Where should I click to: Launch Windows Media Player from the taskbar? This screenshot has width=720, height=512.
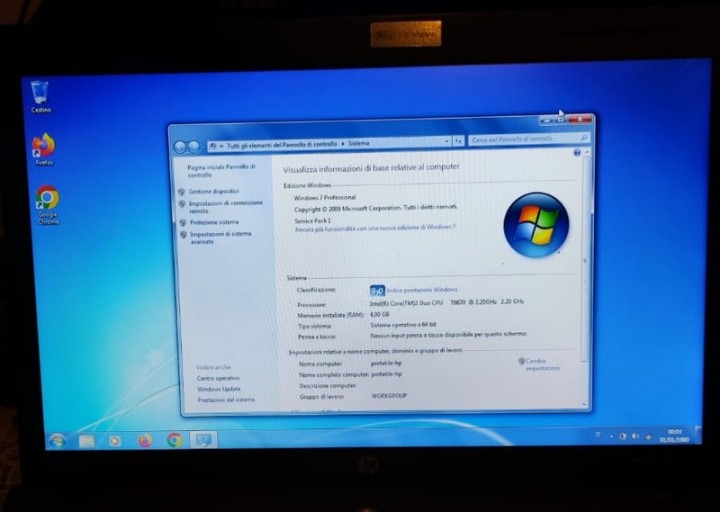coord(115,441)
